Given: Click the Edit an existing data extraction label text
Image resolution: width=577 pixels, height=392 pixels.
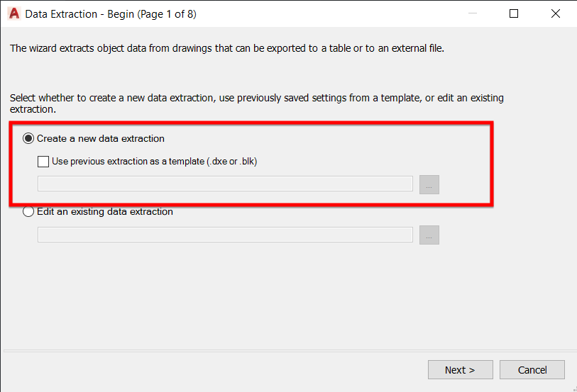Looking at the screenshot, I should [105, 212].
